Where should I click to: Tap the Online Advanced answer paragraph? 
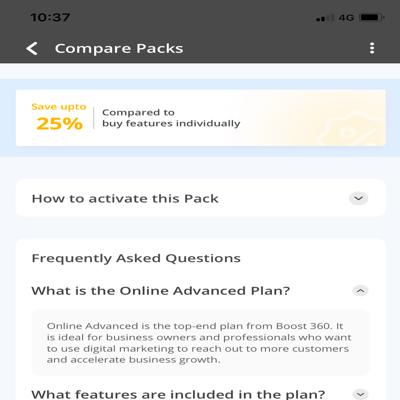point(199,343)
